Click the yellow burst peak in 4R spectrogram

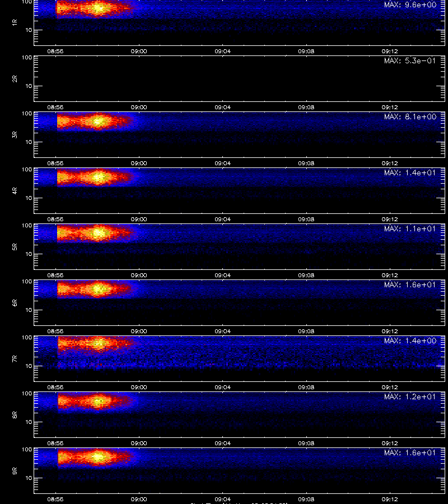tap(99, 177)
